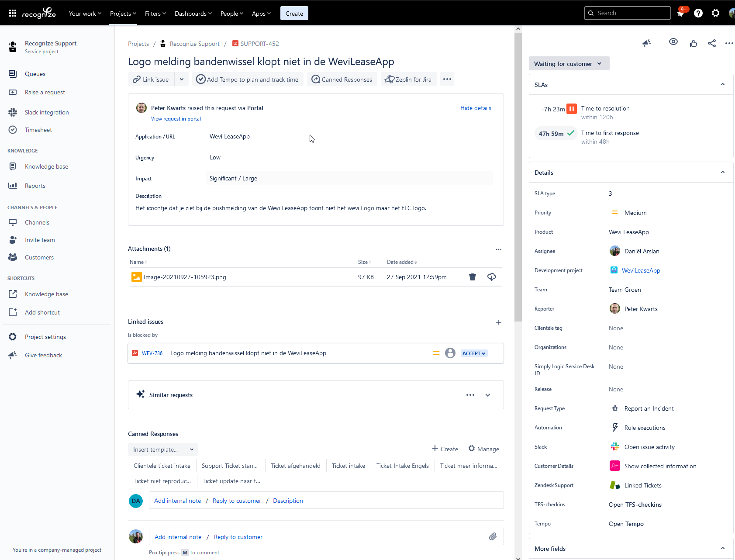Collapse the SLAs panel
Viewport: 735px width, 560px height.
pyautogui.click(x=723, y=84)
